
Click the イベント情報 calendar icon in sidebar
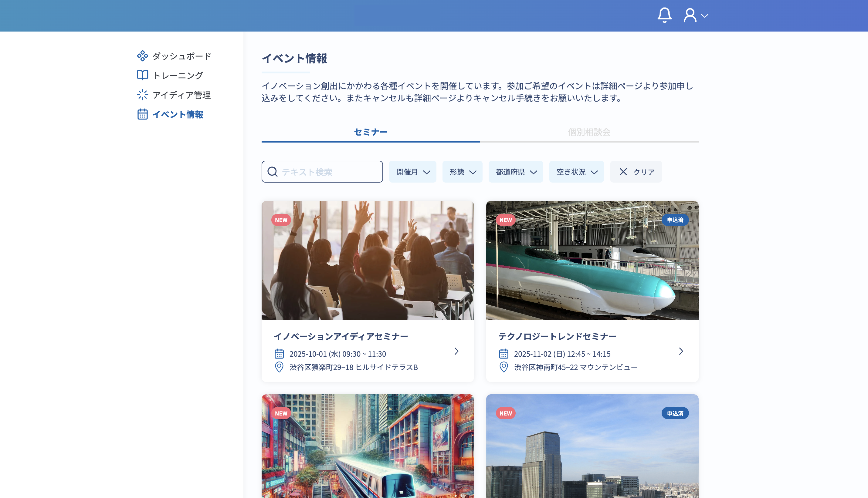142,114
